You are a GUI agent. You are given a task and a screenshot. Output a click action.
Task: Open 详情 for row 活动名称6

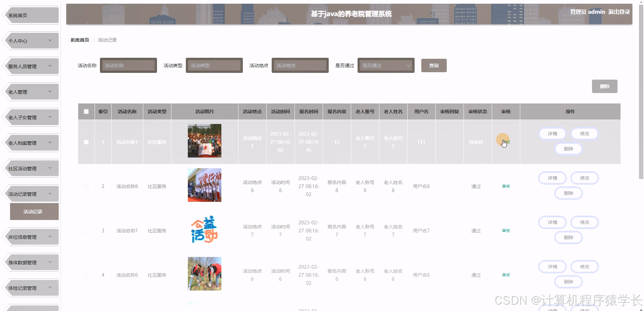[x=552, y=267]
